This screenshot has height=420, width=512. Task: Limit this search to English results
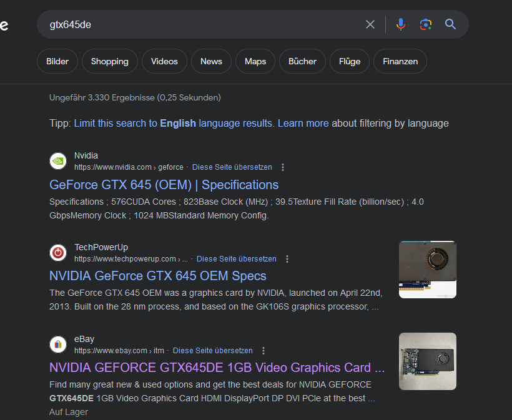pyautogui.click(x=173, y=124)
